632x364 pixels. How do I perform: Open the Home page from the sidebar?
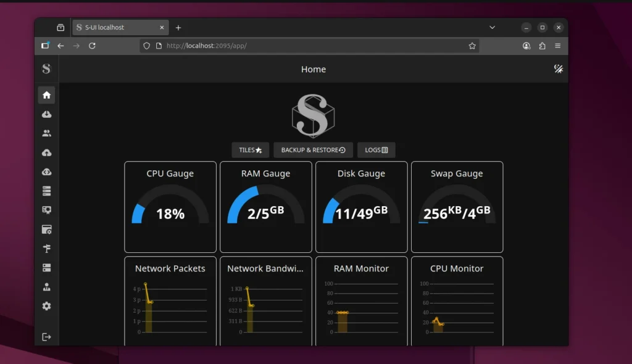tap(46, 94)
